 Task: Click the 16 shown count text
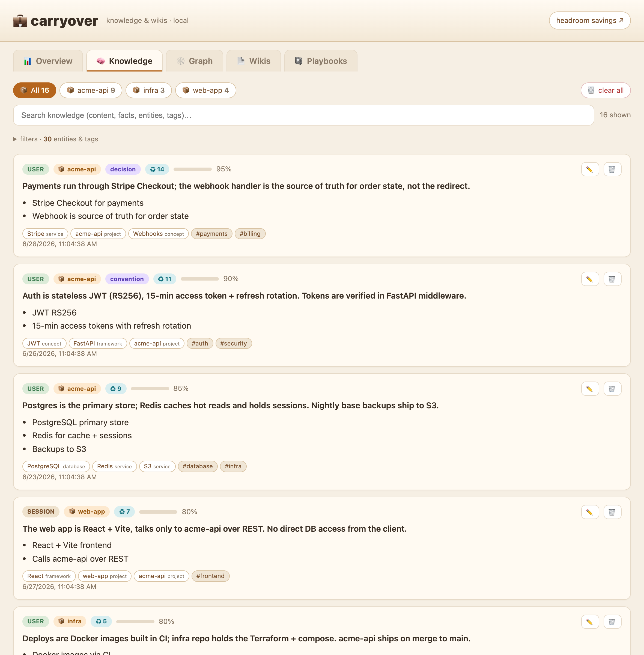(615, 115)
